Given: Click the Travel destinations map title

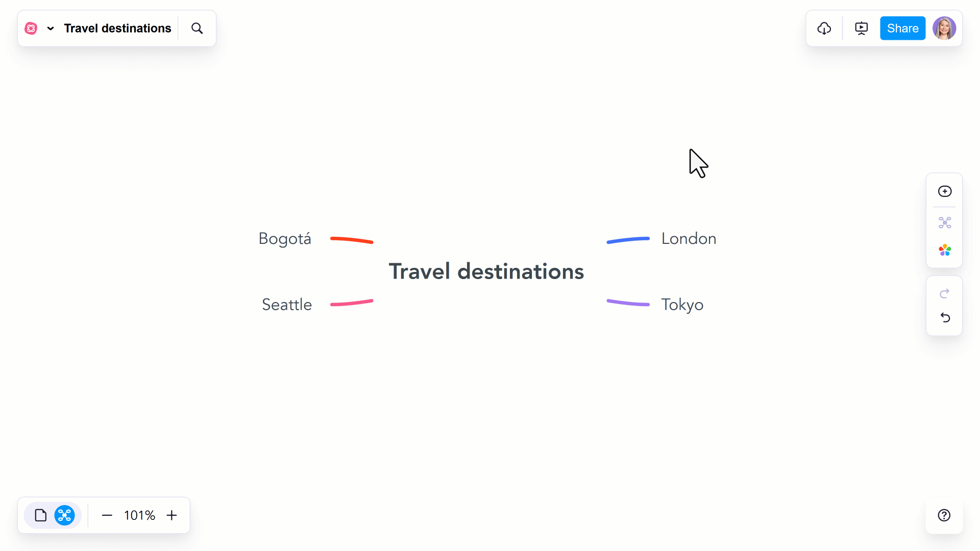Looking at the screenshot, I should point(117,29).
